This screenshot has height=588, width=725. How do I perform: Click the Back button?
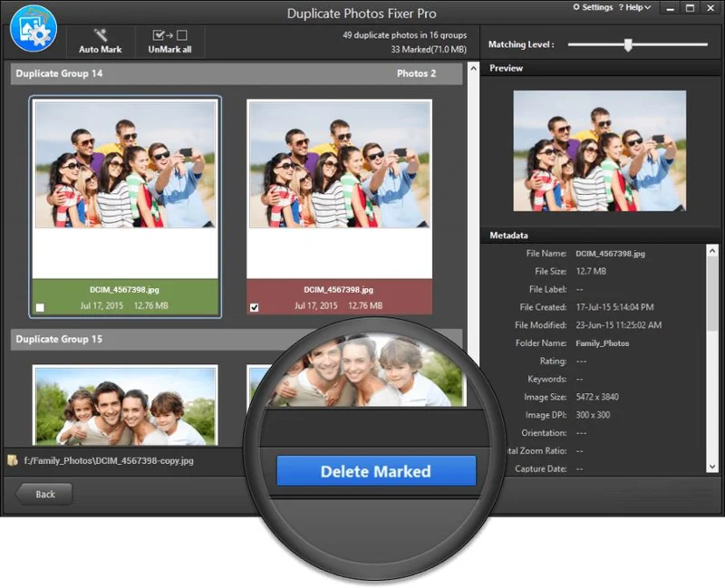tap(43, 494)
